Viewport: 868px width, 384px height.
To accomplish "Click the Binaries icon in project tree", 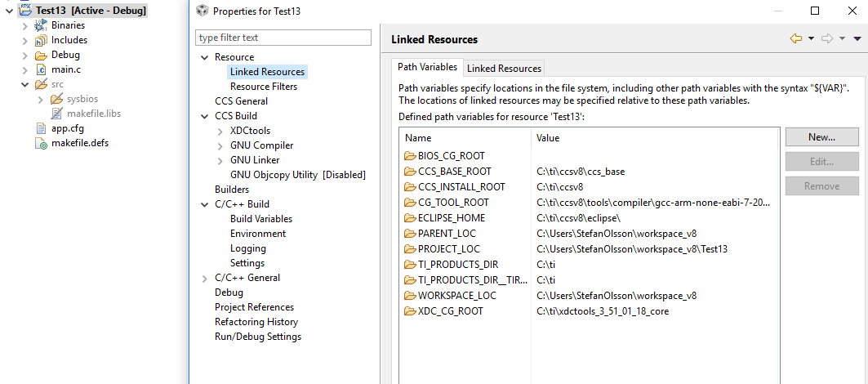I will point(40,25).
